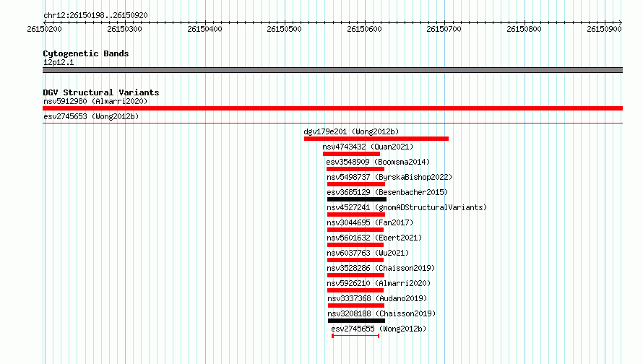Click the red bar under nsv3528286

(x=355, y=275)
